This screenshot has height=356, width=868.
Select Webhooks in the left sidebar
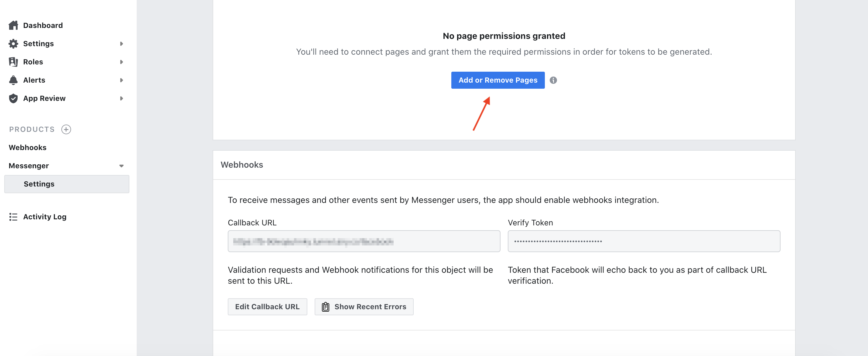27,147
